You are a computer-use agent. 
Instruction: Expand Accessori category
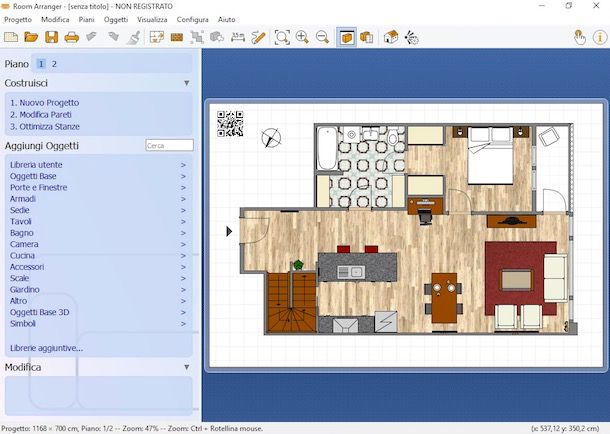click(x=98, y=267)
